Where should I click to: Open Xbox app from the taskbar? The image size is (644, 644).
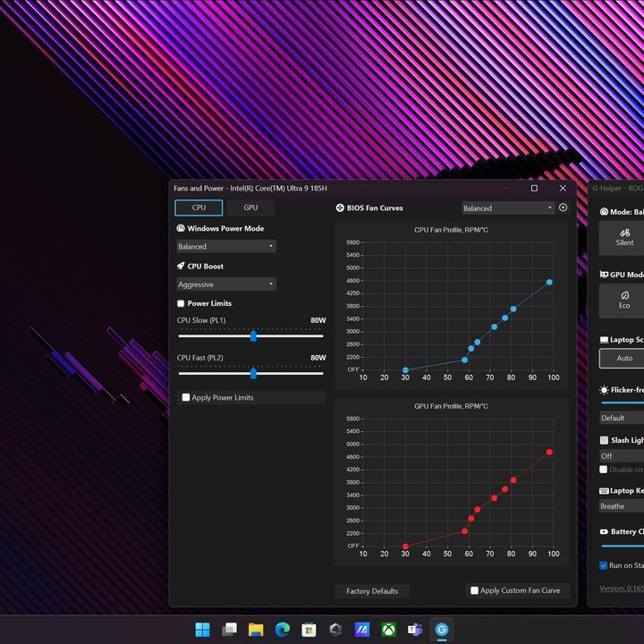click(x=388, y=629)
